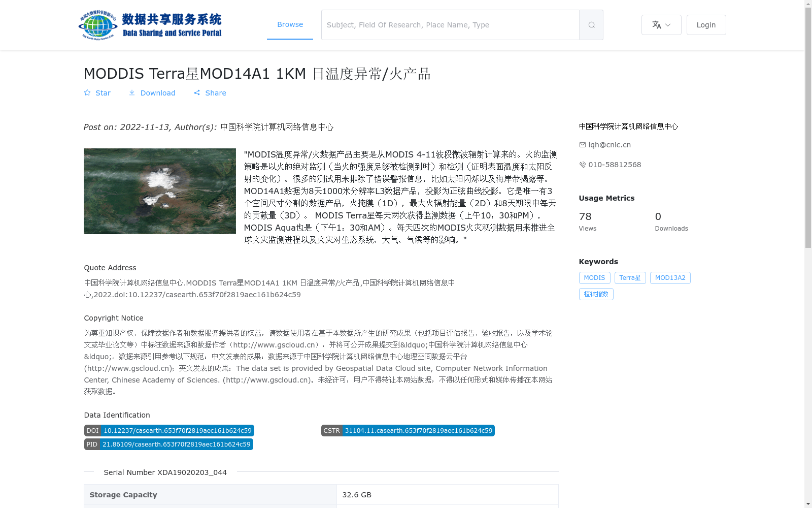
Task: Click the Quote Address heading
Action: [x=110, y=268]
